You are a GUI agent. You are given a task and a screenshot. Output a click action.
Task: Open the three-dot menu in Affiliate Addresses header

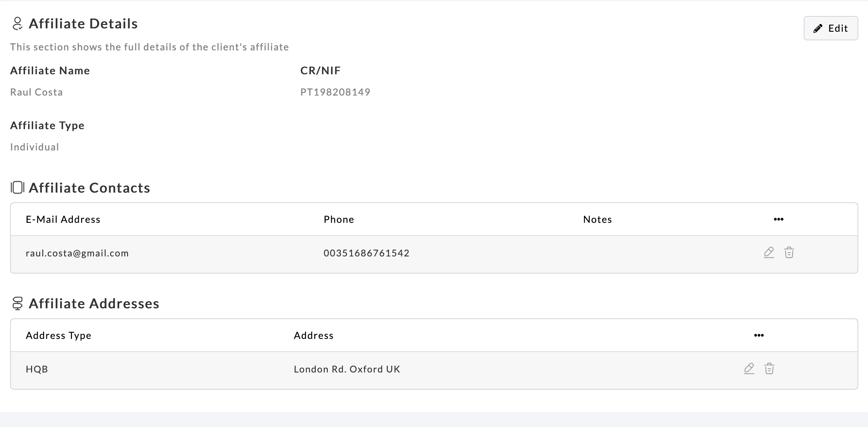759,336
